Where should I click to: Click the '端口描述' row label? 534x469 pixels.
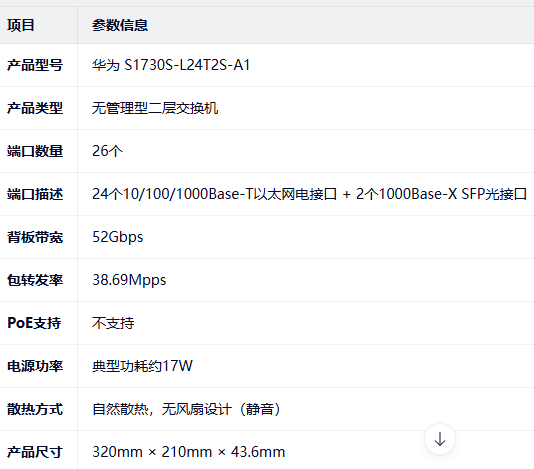pos(35,194)
